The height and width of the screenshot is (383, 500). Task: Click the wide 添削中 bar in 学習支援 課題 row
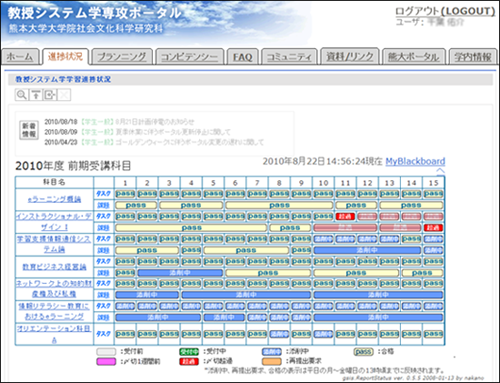coord(367,250)
